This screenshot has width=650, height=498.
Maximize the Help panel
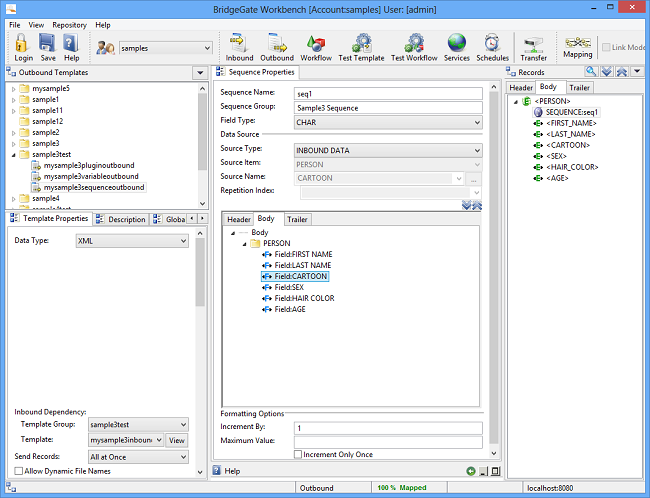coord(495,471)
